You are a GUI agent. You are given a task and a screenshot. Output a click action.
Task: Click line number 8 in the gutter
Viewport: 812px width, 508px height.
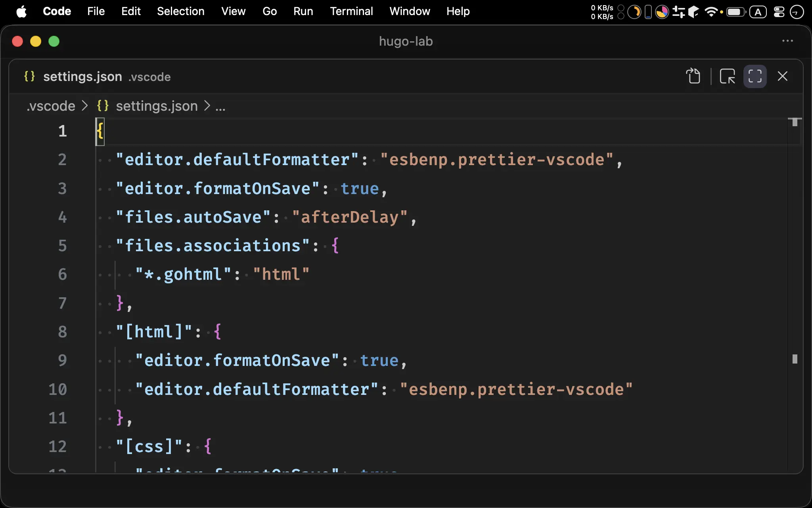pos(62,332)
